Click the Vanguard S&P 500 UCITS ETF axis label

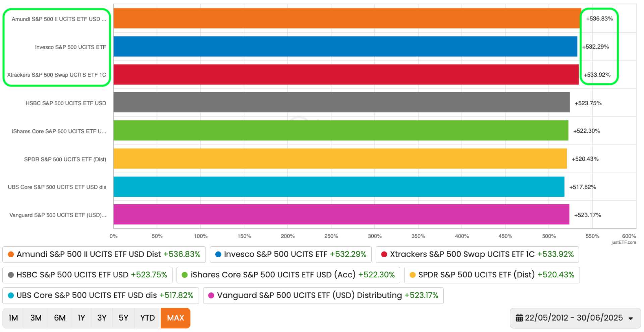tap(58, 215)
